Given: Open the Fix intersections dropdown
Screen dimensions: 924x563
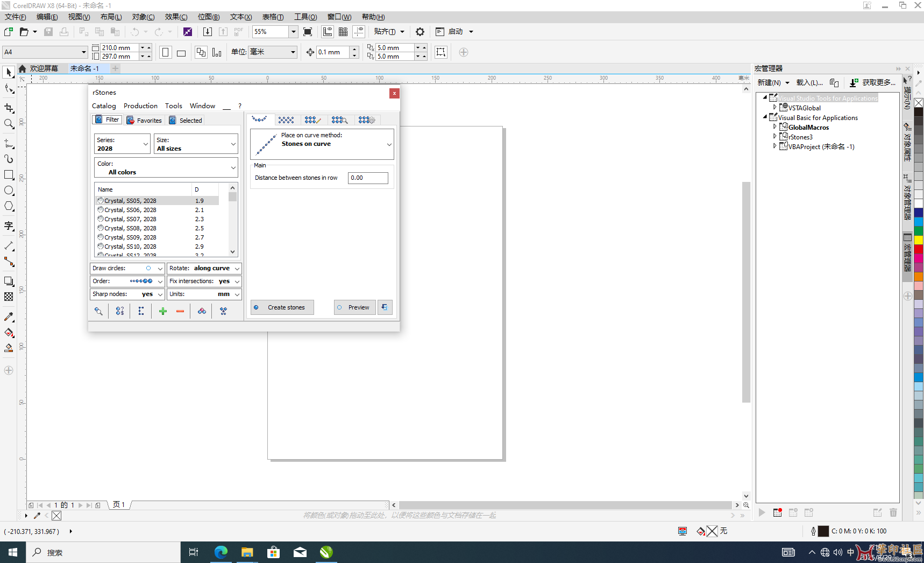Looking at the screenshot, I should [204, 281].
